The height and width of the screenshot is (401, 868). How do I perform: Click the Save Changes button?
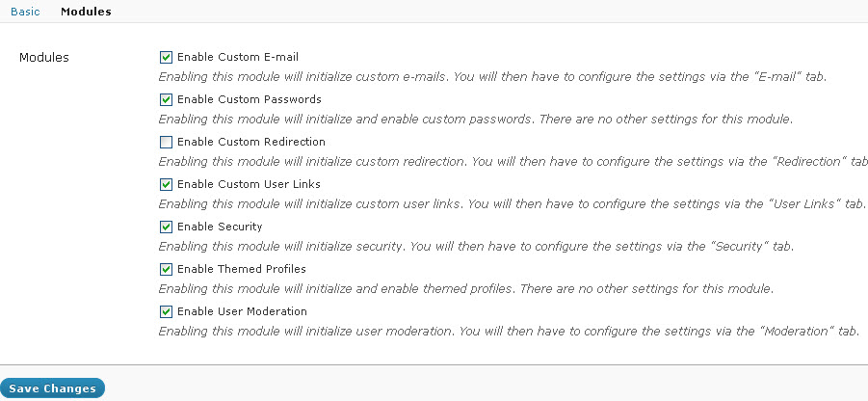[53, 388]
